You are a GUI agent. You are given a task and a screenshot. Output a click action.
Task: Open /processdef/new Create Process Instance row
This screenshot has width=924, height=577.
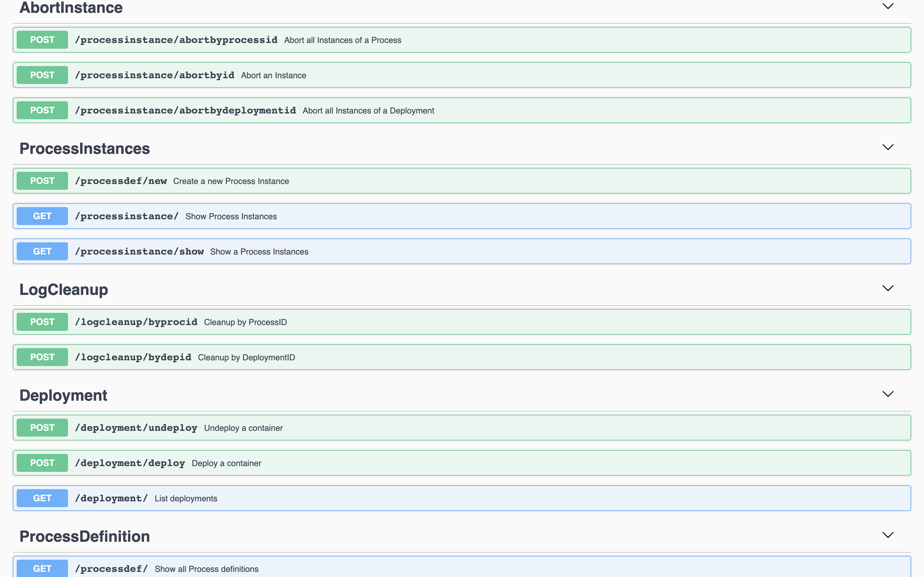coord(121,181)
